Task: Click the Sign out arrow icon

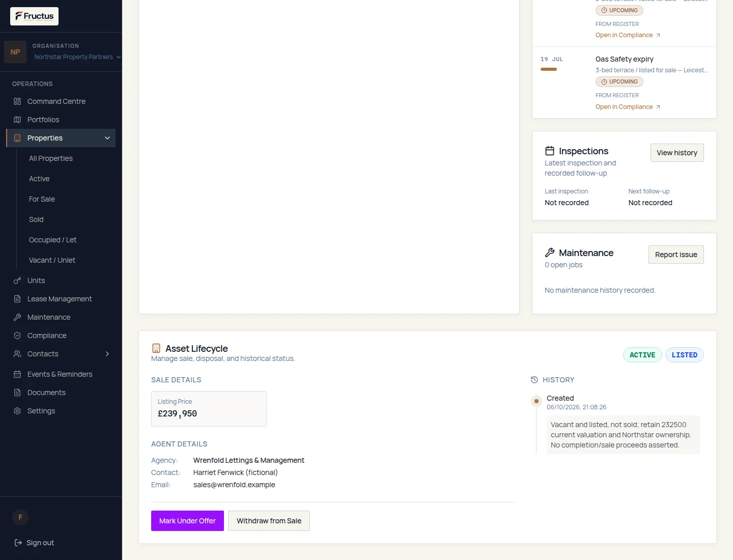Action: [x=18, y=543]
